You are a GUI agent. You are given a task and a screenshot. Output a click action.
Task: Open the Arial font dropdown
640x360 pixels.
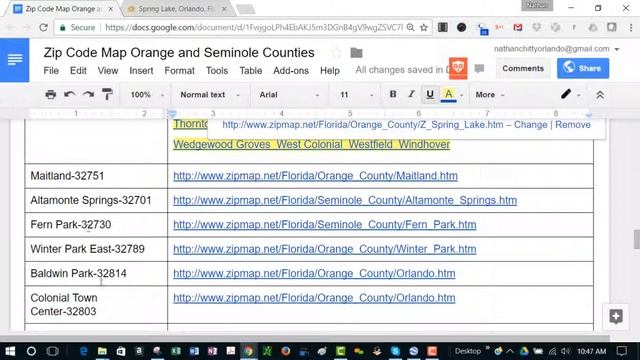[x=289, y=95]
